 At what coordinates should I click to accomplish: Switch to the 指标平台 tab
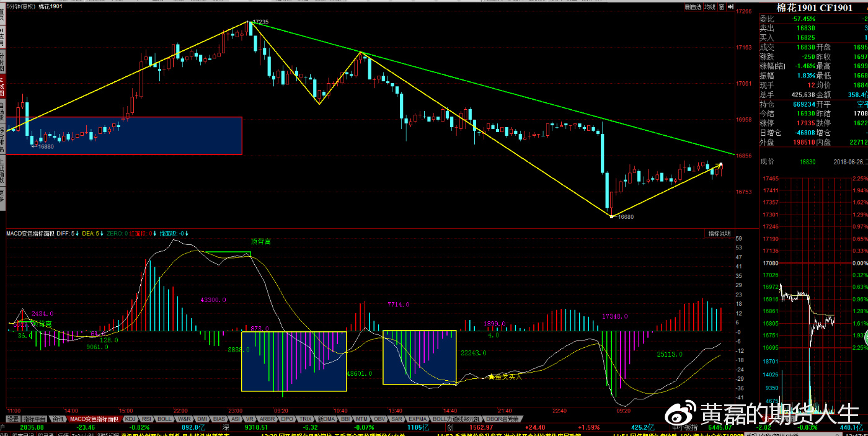point(35,419)
